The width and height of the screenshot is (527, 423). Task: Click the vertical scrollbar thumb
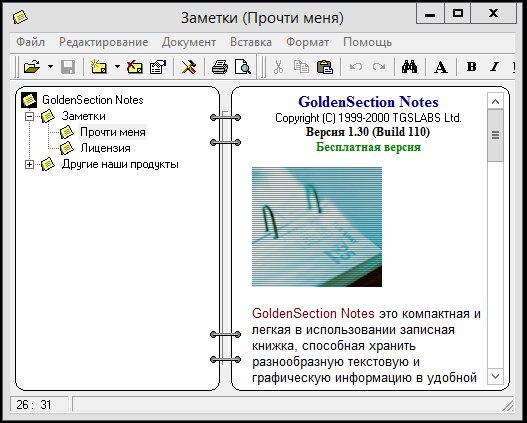pos(495,135)
